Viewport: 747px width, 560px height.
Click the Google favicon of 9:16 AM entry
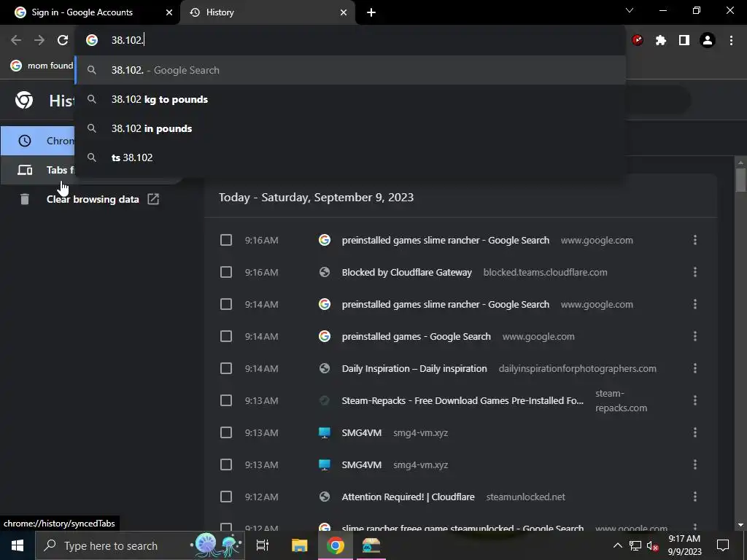325,240
